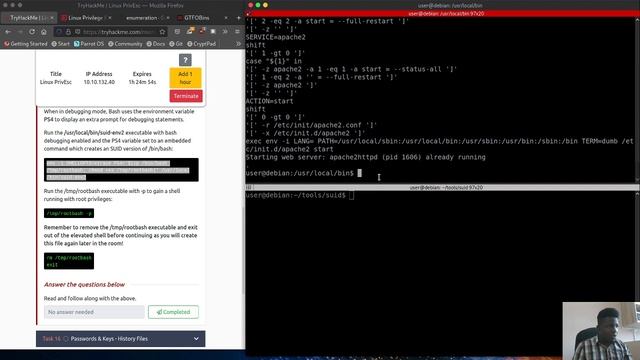This screenshot has width=640, height=360.
Task: Click the terminal window green maximize button
Action: click(258, 5)
